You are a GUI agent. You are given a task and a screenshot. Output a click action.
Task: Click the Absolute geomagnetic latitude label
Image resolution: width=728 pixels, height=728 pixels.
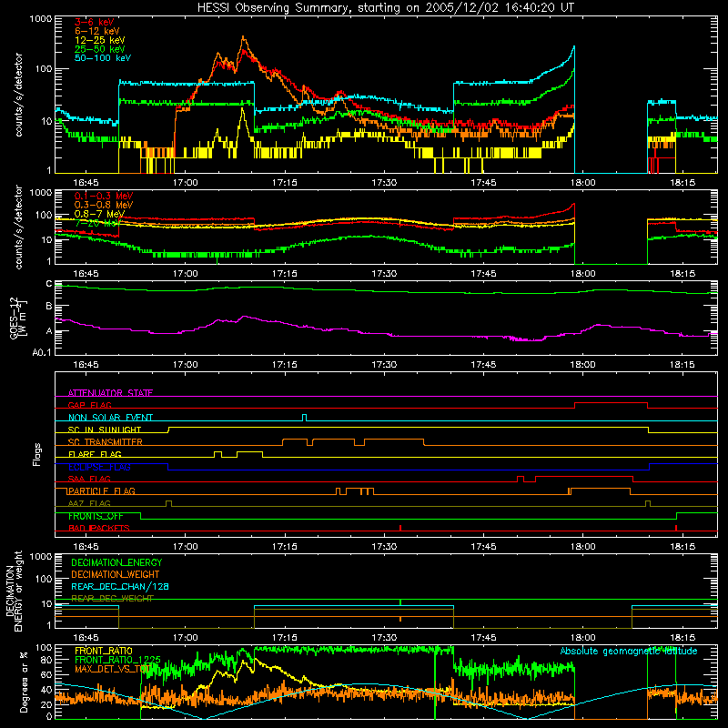[x=629, y=651]
